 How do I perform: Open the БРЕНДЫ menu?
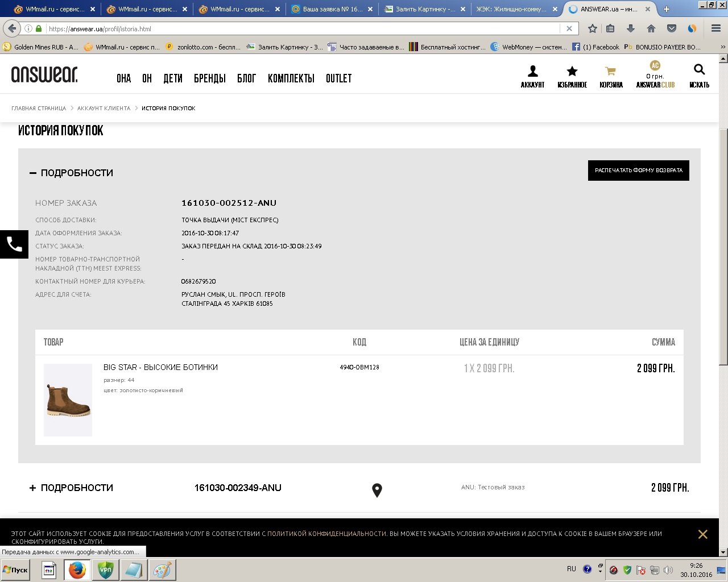pyautogui.click(x=210, y=79)
